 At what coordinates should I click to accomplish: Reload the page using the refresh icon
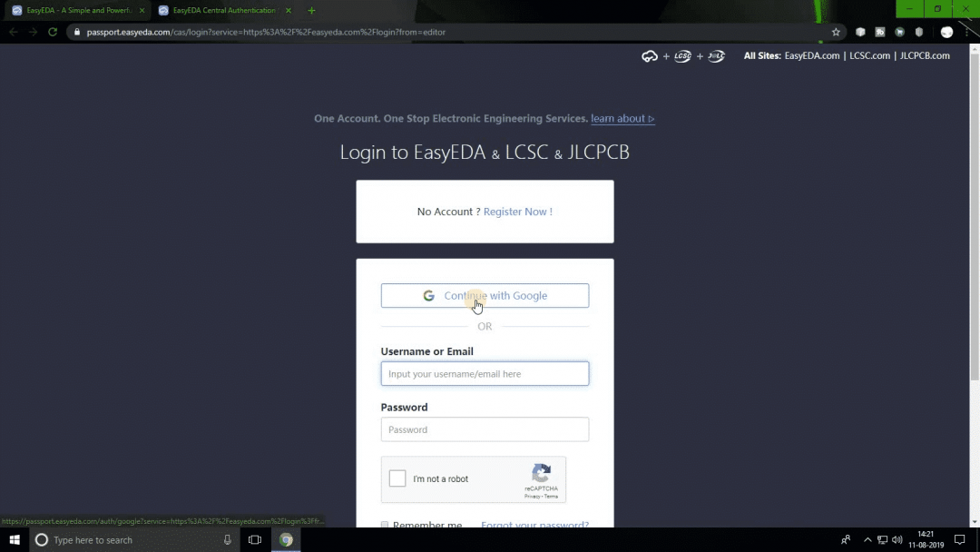(53, 32)
